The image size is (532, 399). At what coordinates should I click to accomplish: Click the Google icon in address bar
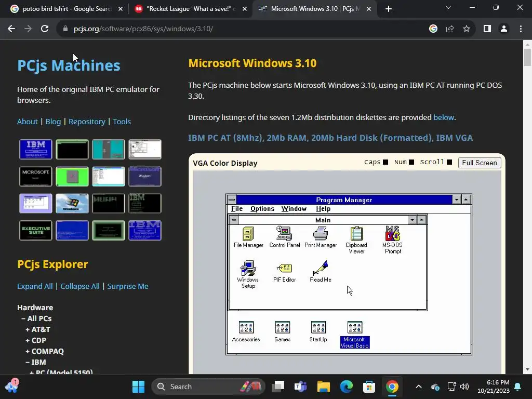(x=433, y=29)
